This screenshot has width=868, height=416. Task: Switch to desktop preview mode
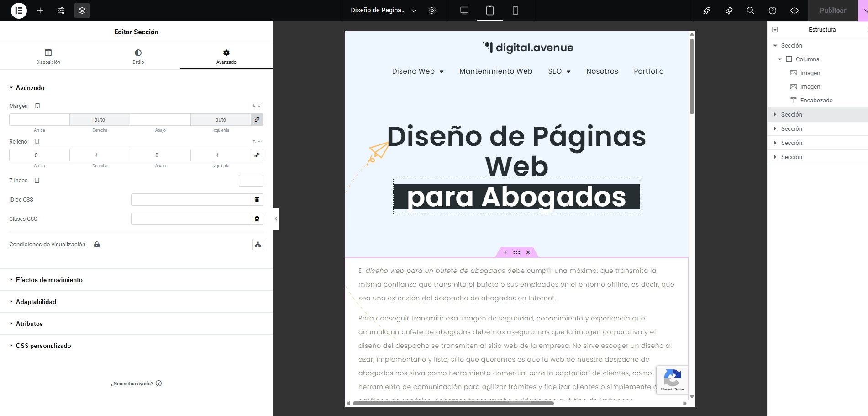tap(464, 10)
